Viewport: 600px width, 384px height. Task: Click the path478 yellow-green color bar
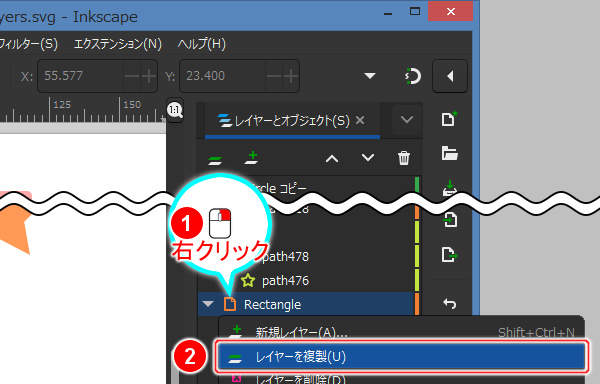click(417, 256)
